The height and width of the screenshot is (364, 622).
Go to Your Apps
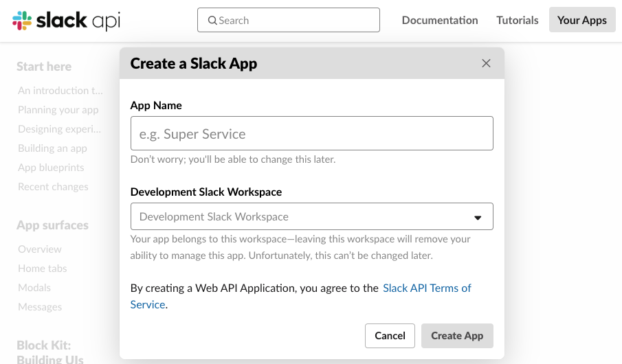pyautogui.click(x=582, y=20)
